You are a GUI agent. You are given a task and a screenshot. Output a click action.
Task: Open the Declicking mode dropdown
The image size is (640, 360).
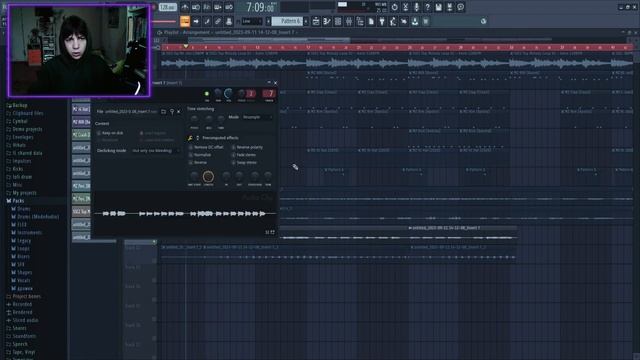point(155,151)
